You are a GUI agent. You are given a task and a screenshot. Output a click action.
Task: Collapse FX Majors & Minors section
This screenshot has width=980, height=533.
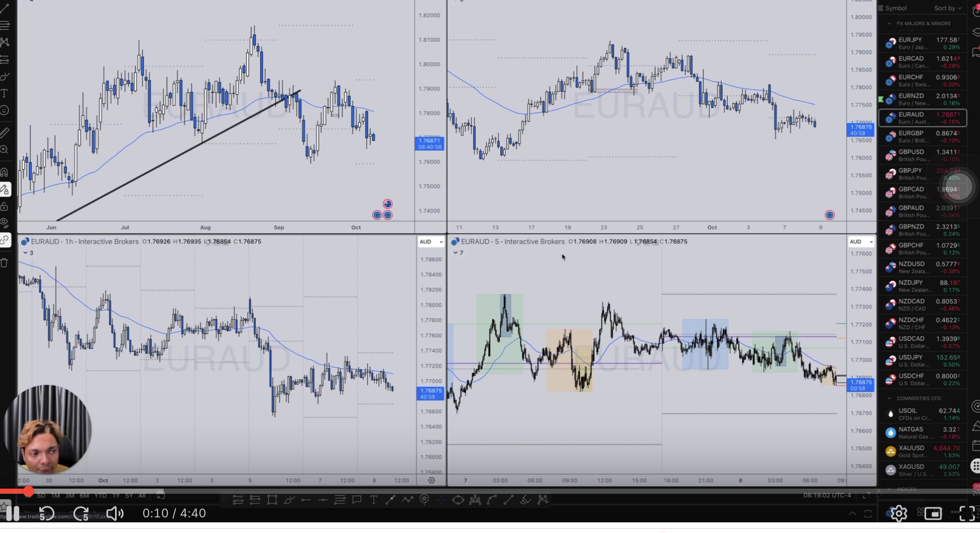tap(889, 23)
